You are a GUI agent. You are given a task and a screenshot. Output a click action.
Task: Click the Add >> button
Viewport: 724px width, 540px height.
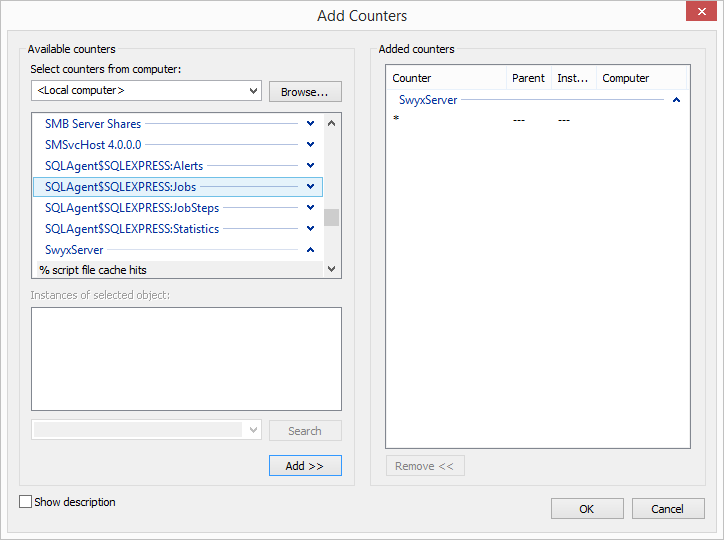(x=305, y=466)
